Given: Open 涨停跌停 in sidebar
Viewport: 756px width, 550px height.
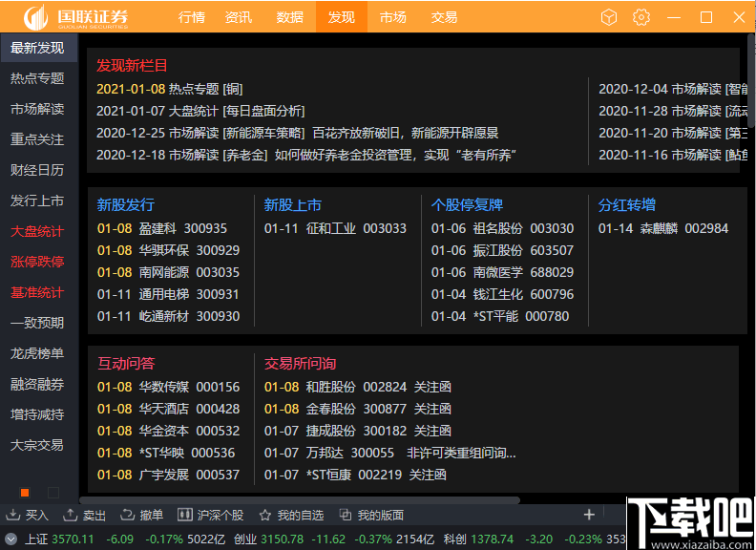Looking at the screenshot, I should tap(37, 262).
